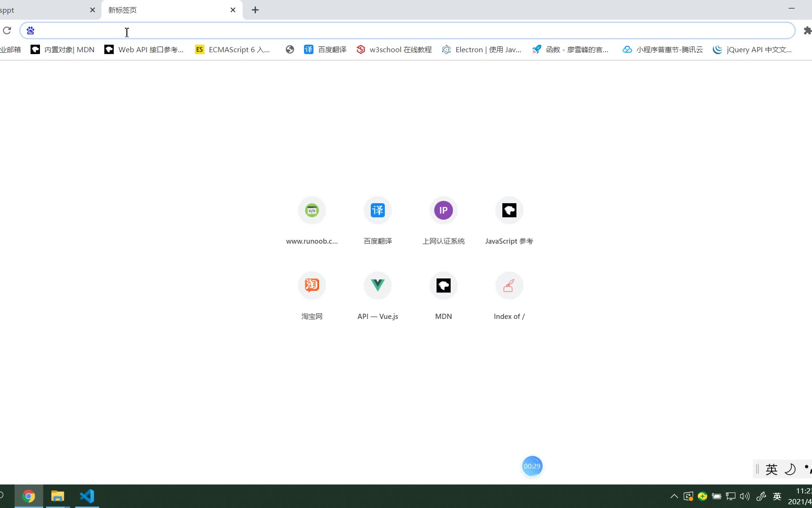This screenshot has width=812, height=508.
Task: Click the battery tray icon
Action: tap(717, 496)
